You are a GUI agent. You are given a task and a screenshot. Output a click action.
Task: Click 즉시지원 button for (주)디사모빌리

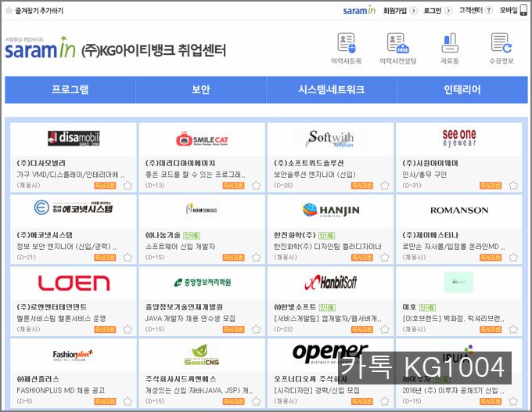click(x=105, y=186)
